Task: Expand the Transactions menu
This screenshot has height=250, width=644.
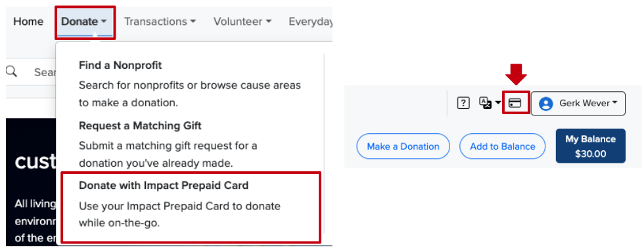Action: 160,21
